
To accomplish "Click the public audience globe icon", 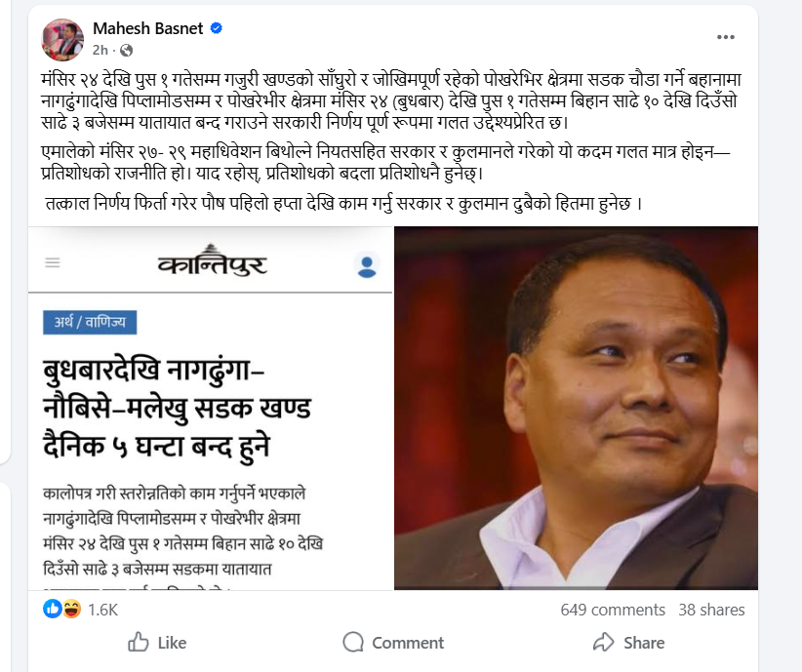I will (x=126, y=50).
